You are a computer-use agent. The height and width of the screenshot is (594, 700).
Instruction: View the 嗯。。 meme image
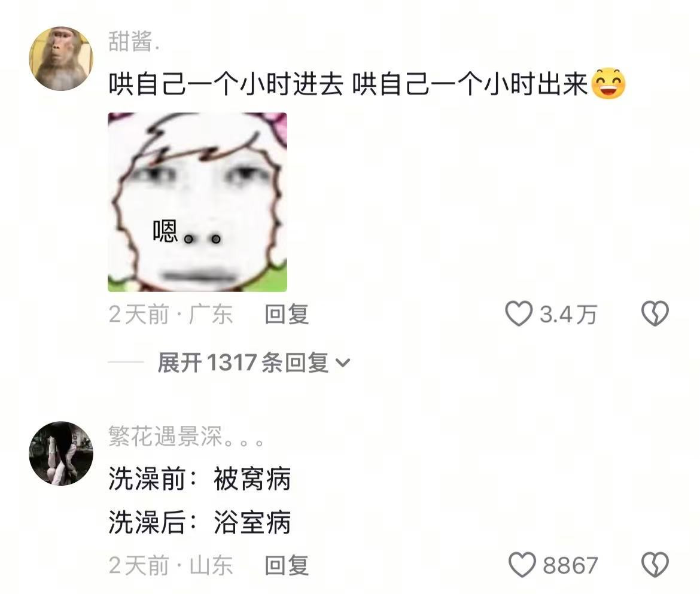(197, 202)
